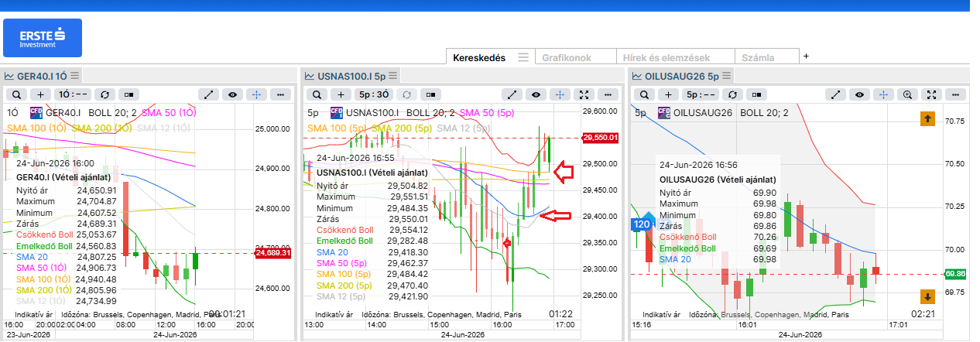This screenshot has height=342, width=980.
Task: Open the 5p : 3Ó timeframe selector in USNAS100.I
Action: (x=375, y=94)
